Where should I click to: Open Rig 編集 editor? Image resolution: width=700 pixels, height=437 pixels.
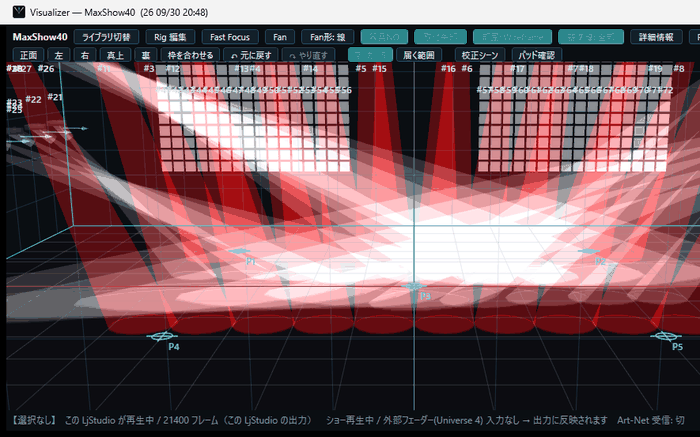point(170,37)
